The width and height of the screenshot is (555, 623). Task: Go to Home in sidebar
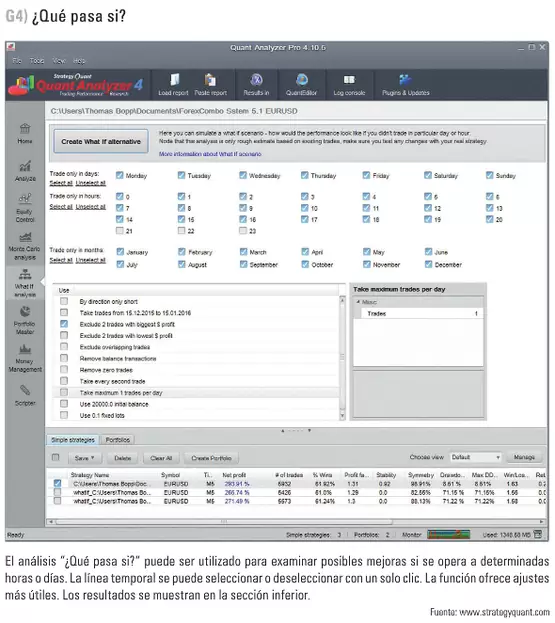25,134
